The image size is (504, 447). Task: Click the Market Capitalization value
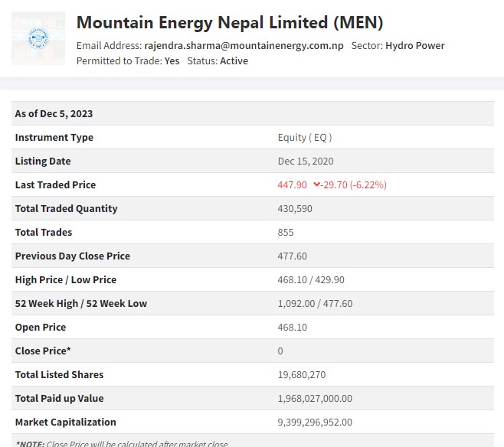click(x=315, y=422)
